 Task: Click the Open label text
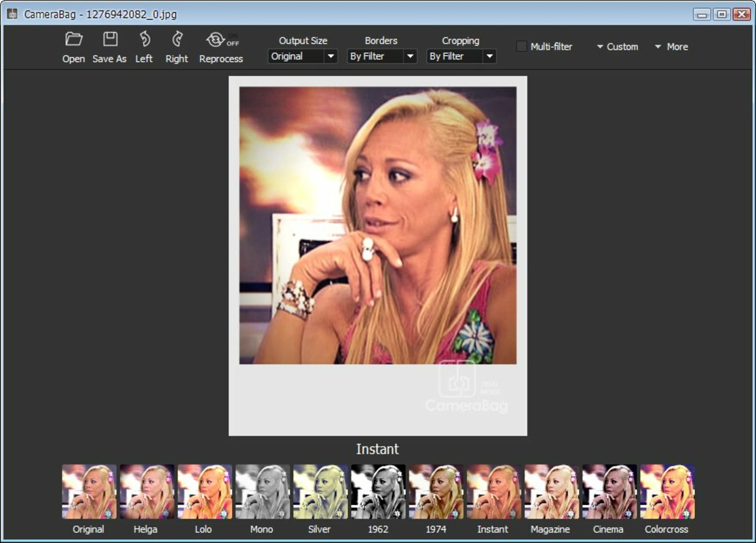click(x=73, y=59)
